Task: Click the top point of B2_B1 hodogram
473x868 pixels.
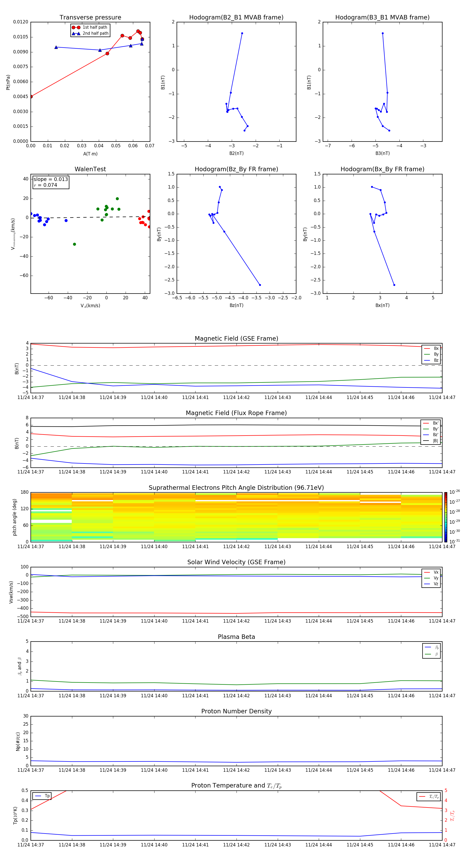Action: (x=242, y=33)
